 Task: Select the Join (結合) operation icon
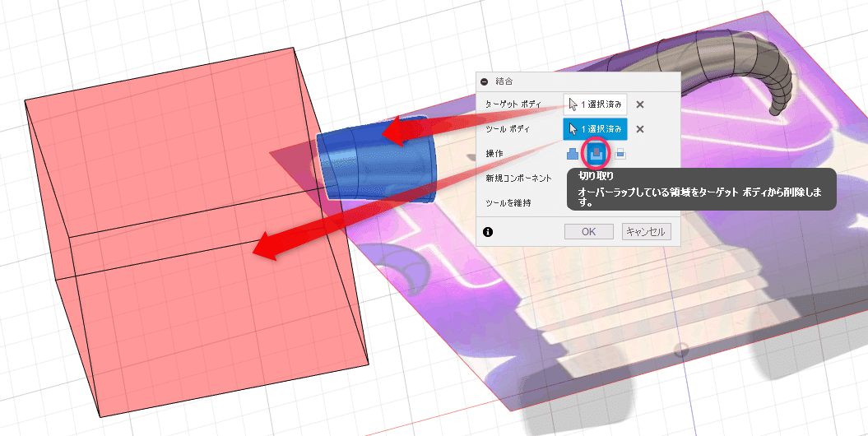573,154
